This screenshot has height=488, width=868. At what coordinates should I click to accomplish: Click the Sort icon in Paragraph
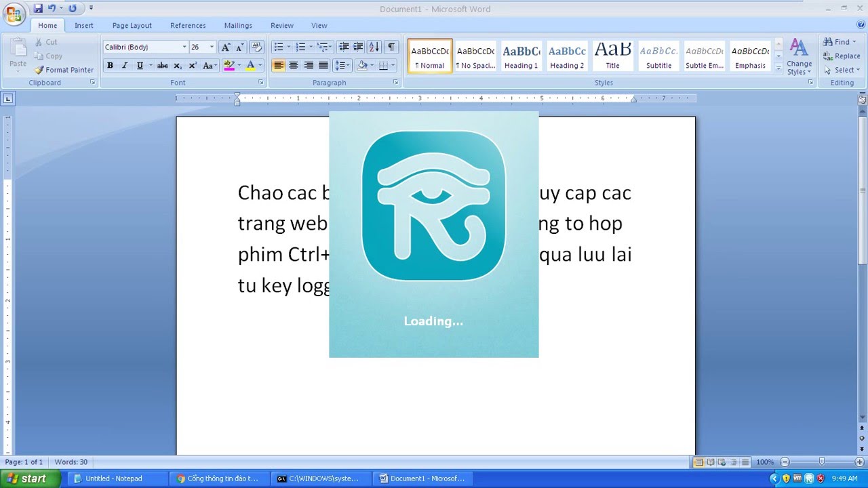(374, 47)
